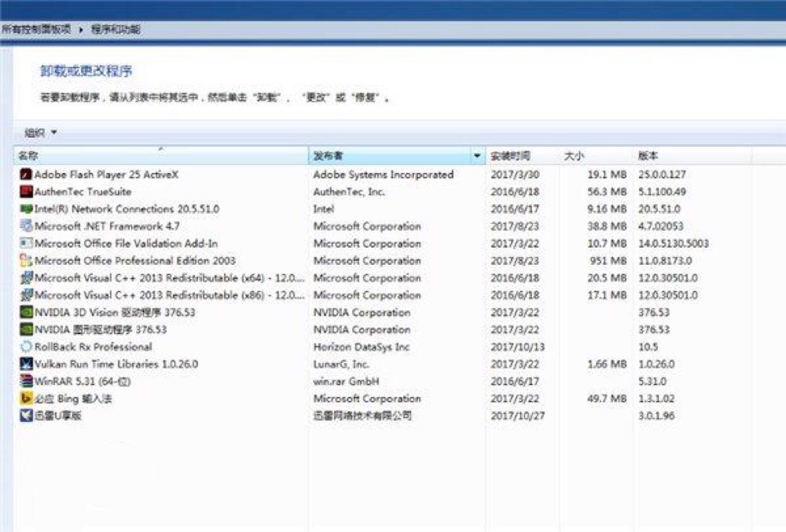This screenshot has width=786, height=532.
Task: Click publisher Horizon DataSys Inc
Action: [362, 347]
